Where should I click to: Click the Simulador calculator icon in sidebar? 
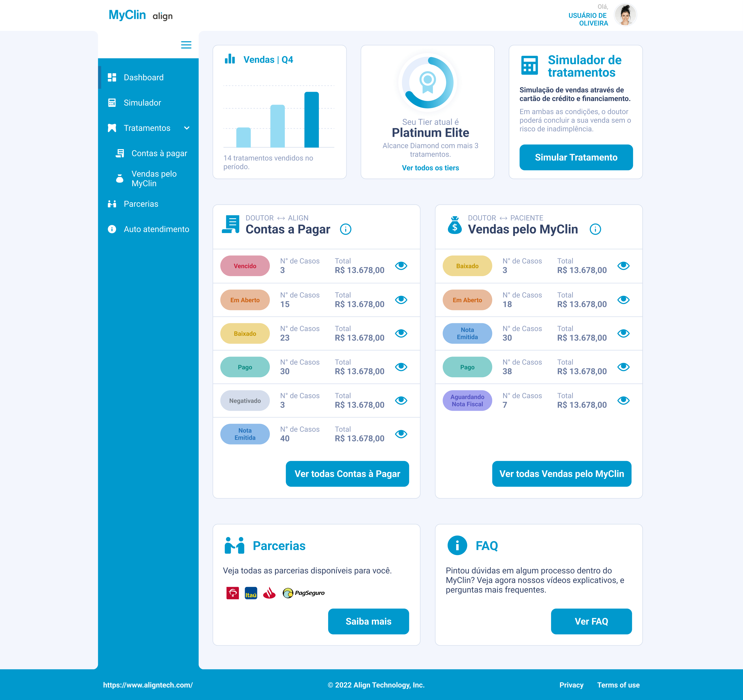[112, 102]
